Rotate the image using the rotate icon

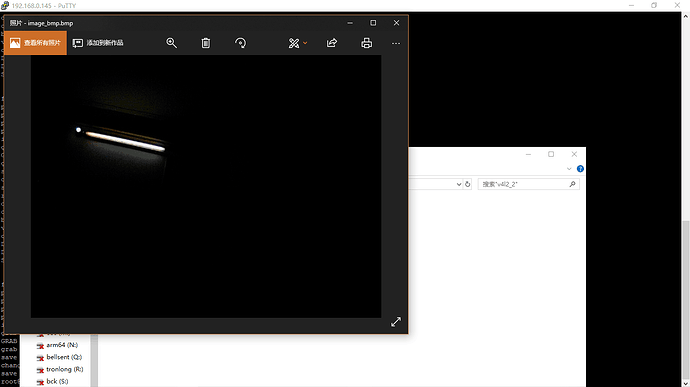point(240,43)
